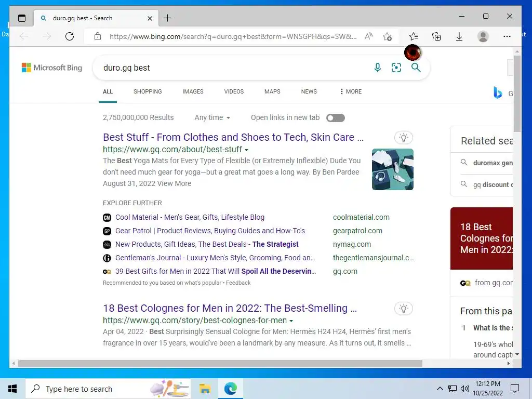Open Gentleman's Journal Luxury Men's Style link
532x399 pixels.
click(x=216, y=258)
